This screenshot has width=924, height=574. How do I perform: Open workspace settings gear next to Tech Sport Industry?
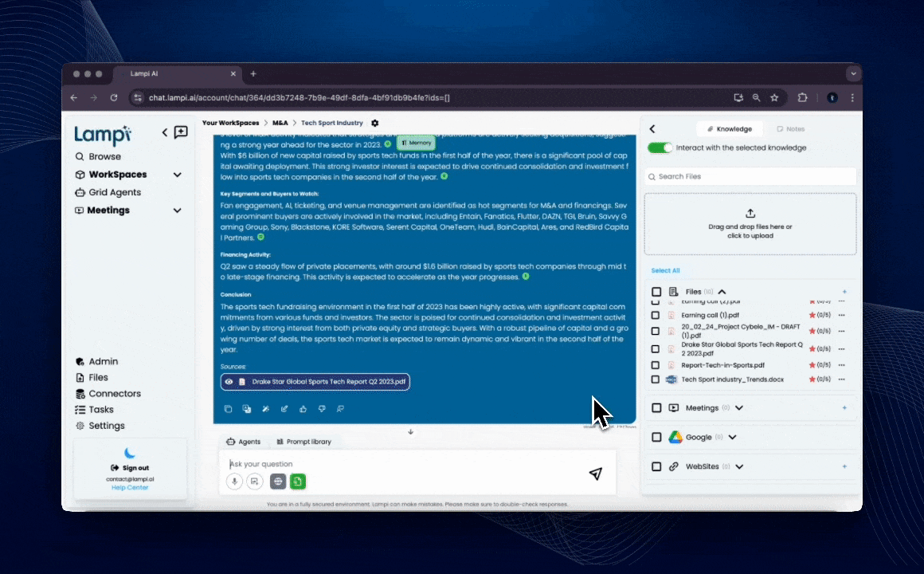pos(375,124)
